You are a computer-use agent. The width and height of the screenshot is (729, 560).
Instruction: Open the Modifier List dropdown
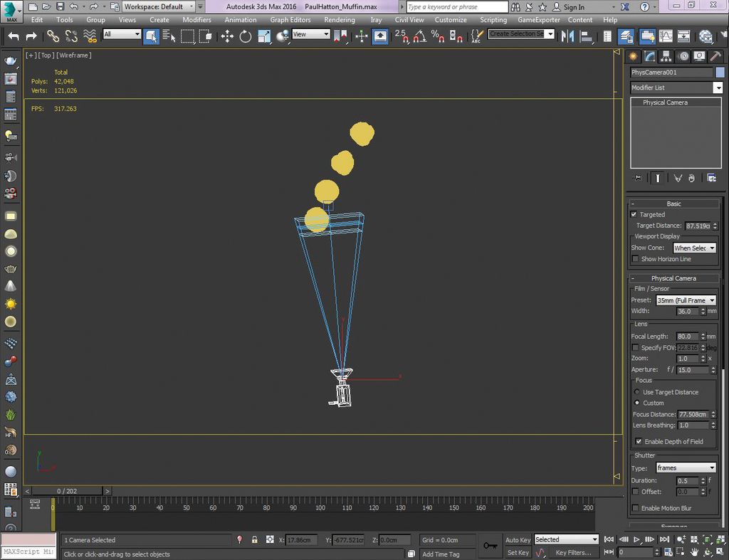coord(718,88)
